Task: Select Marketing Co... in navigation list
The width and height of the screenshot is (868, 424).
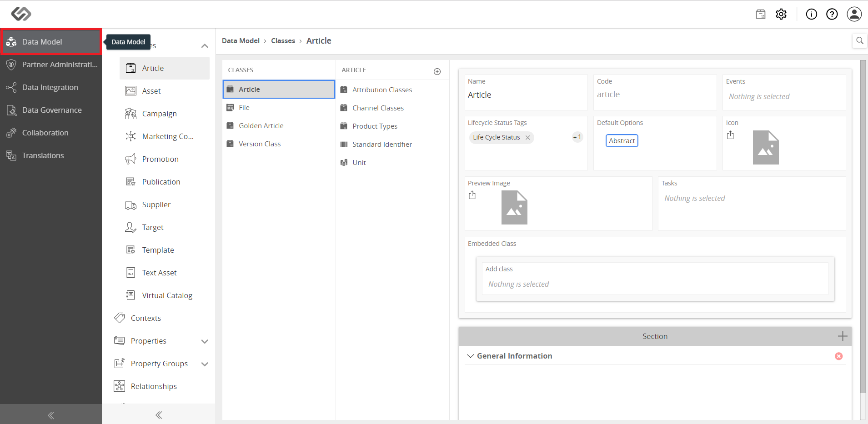Action: pyautogui.click(x=165, y=136)
